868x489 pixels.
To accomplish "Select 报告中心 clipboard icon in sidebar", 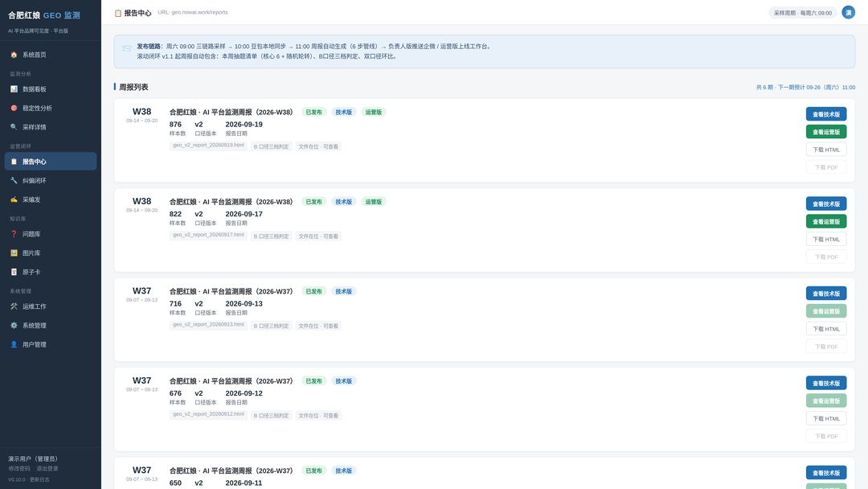I will tap(14, 162).
